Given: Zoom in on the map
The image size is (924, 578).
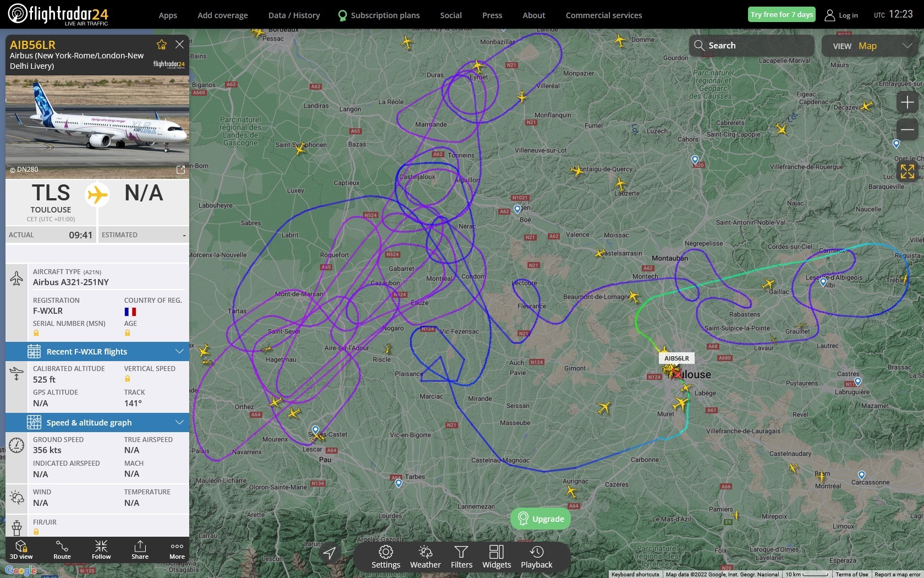Looking at the screenshot, I should click(x=907, y=102).
